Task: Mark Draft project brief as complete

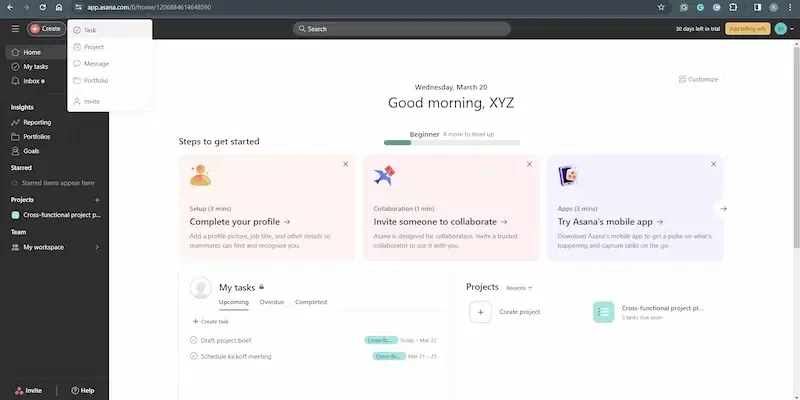Action: [194, 340]
